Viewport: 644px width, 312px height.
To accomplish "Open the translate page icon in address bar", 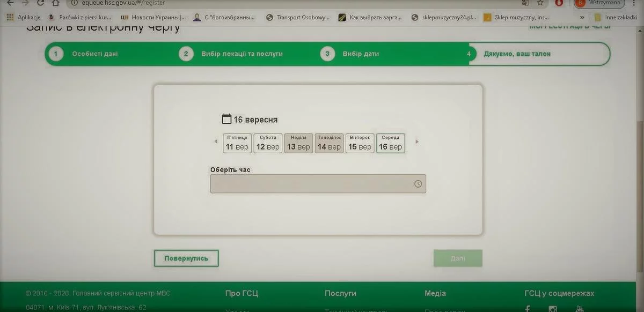I will [x=525, y=3].
